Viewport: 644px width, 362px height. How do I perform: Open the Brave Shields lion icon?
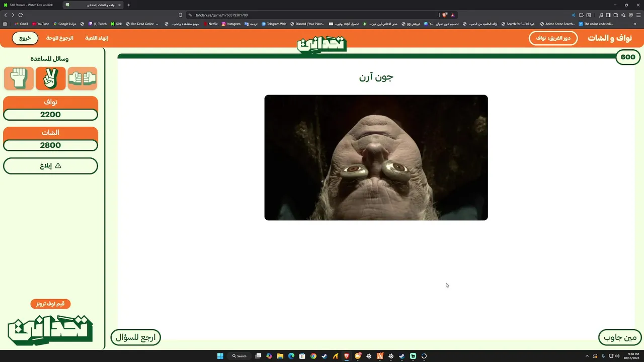[445, 15]
